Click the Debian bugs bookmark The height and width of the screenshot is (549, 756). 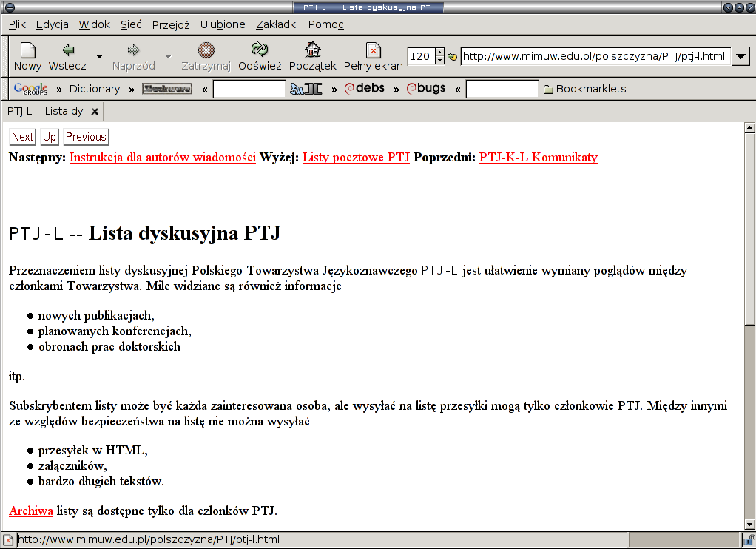point(426,88)
